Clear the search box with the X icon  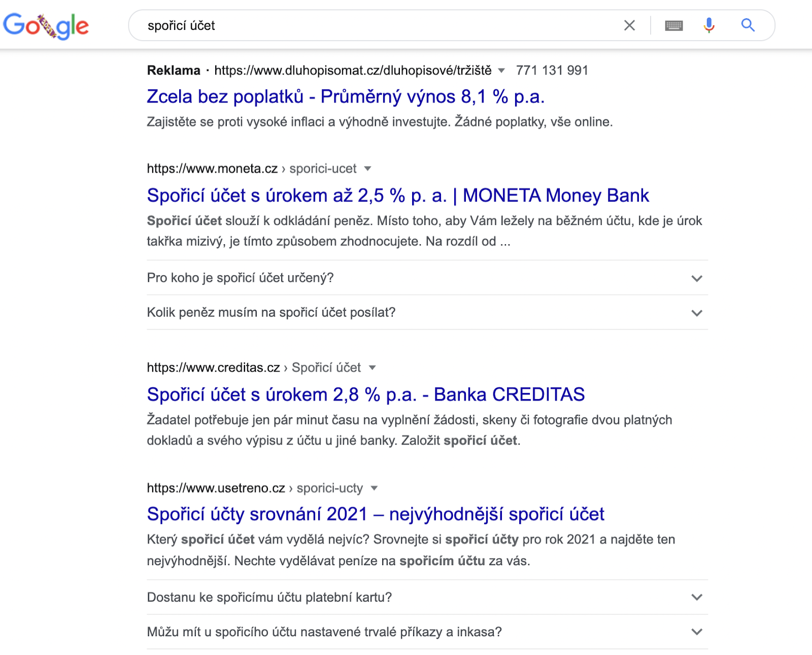(x=629, y=25)
